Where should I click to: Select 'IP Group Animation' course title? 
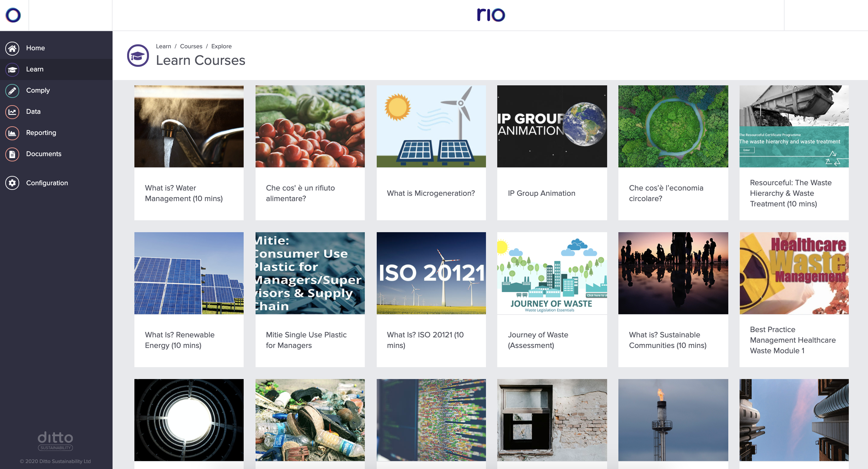coord(542,193)
